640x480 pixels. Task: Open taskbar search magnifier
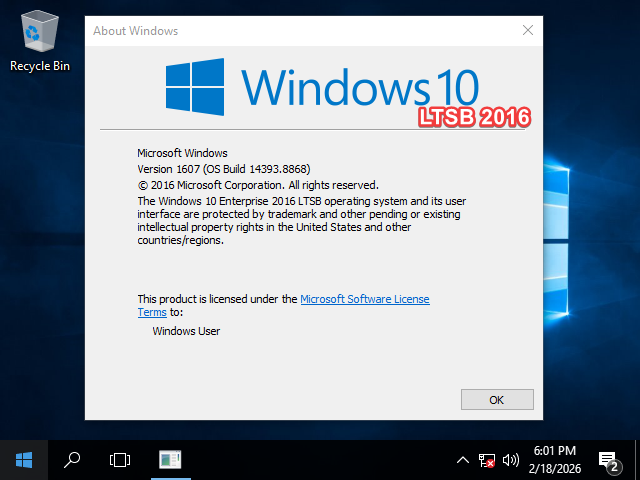72,460
